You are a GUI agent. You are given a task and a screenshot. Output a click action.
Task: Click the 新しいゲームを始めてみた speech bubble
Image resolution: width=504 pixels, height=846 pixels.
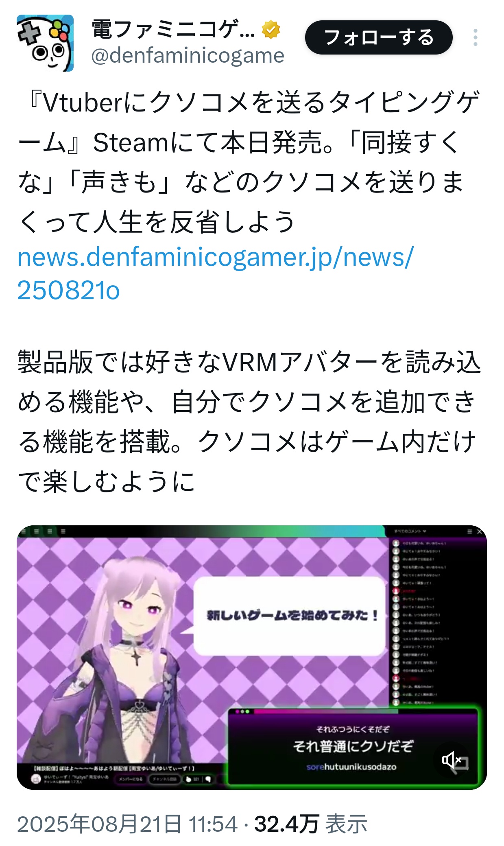click(290, 615)
